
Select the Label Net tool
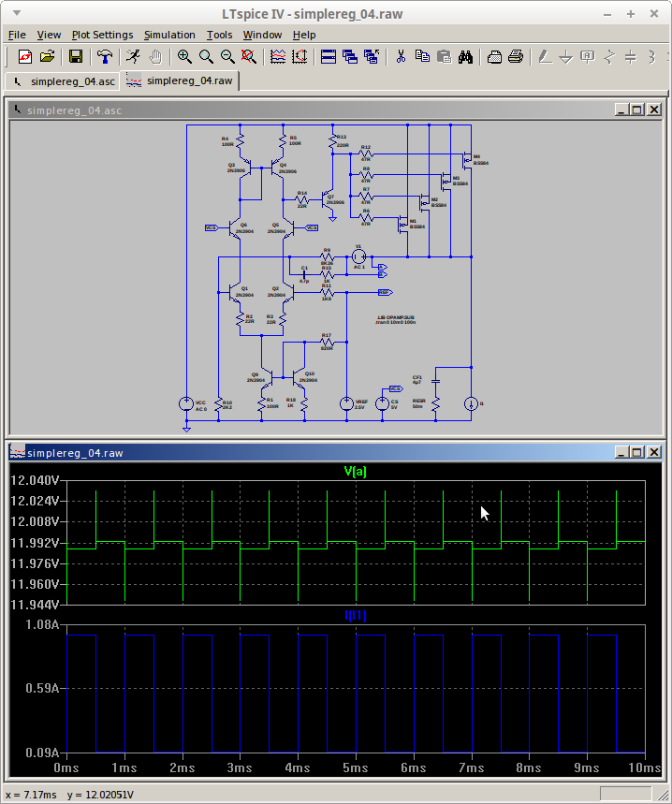point(588,56)
